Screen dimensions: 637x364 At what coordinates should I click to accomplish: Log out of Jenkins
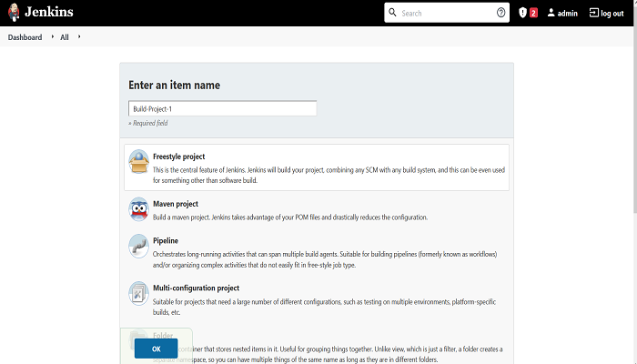click(607, 13)
